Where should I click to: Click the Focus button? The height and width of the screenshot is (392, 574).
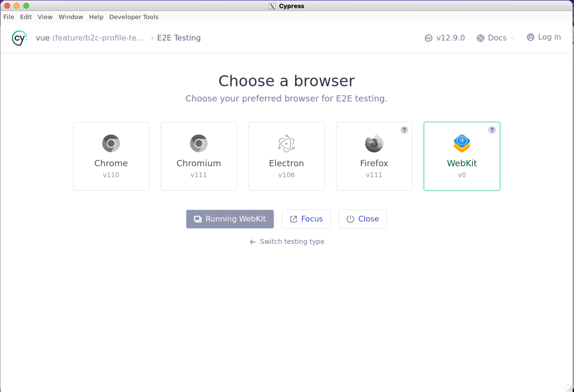(x=306, y=219)
